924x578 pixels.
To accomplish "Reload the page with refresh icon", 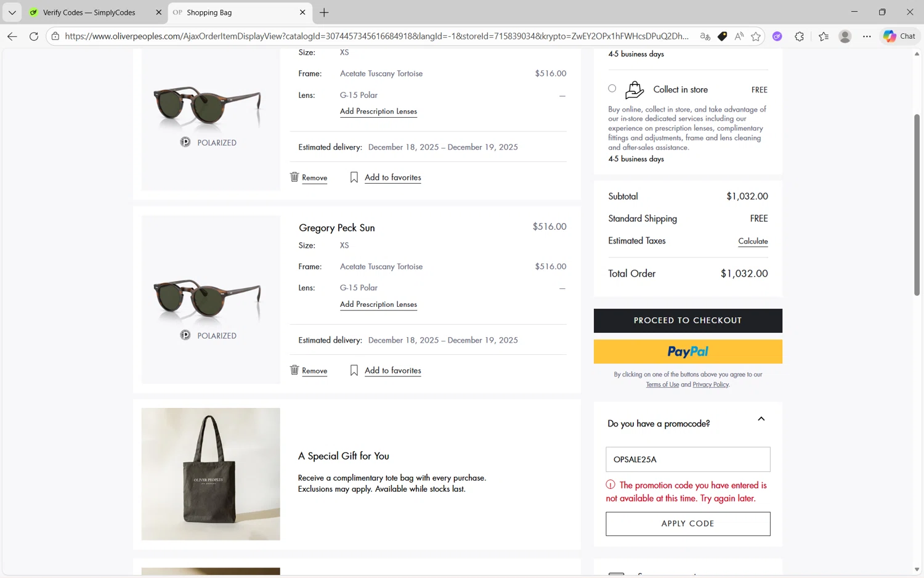I will [x=34, y=36].
